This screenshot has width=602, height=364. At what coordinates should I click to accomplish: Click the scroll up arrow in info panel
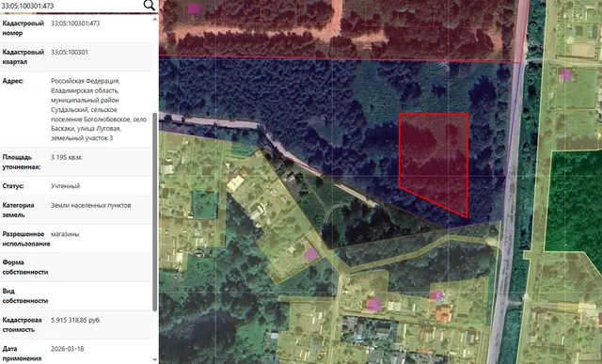154,19
